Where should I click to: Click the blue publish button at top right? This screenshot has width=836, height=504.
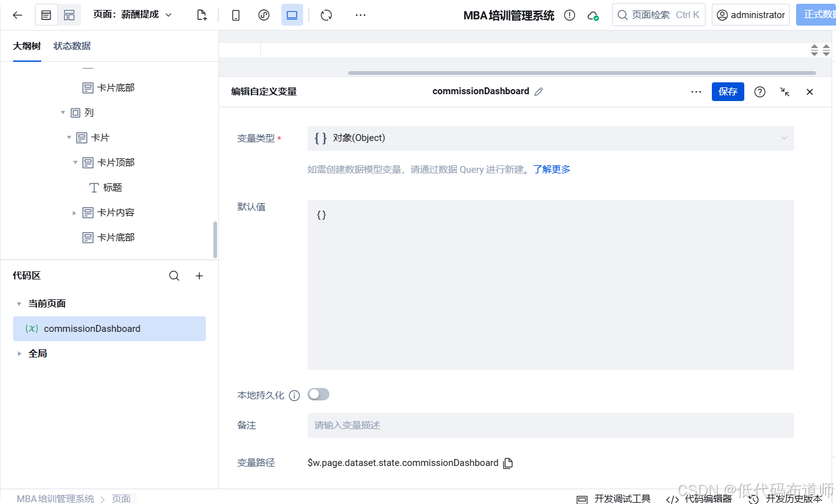816,15
